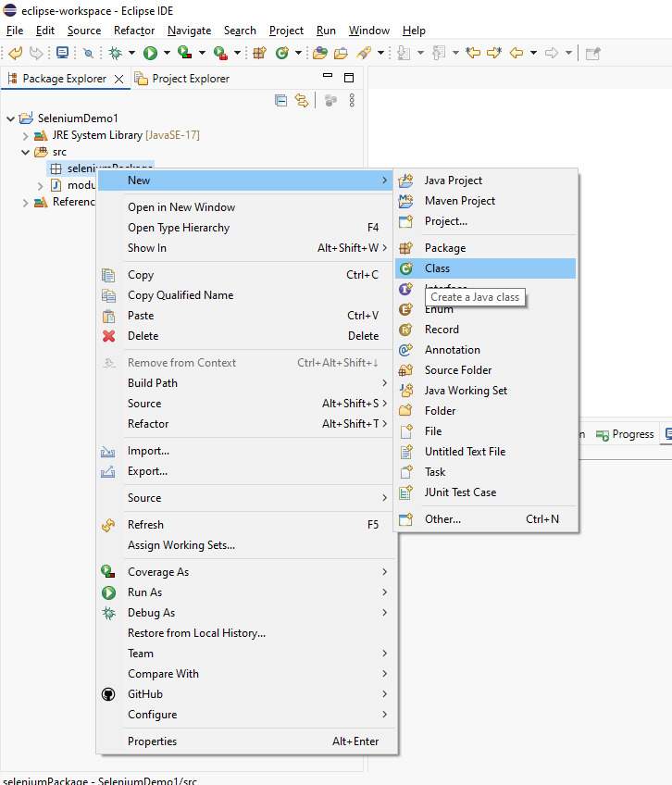
Task: Click the Open Task folder toolbar icon
Action: [341, 53]
